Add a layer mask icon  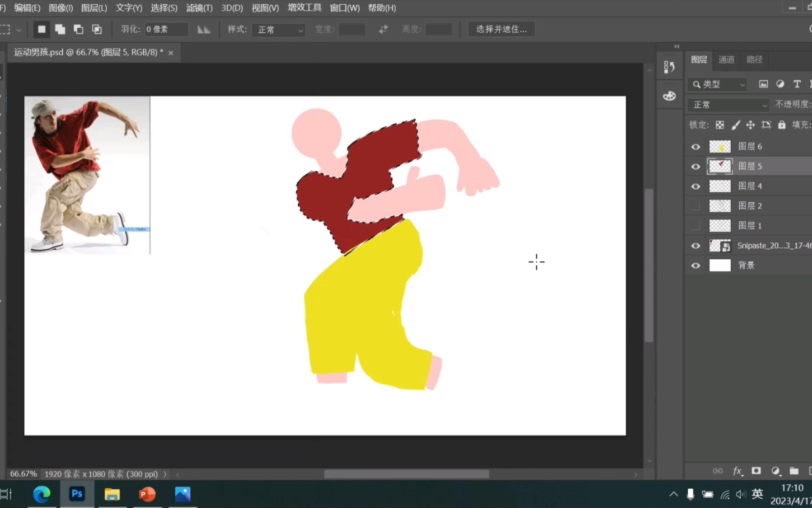[x=756, y=471]
